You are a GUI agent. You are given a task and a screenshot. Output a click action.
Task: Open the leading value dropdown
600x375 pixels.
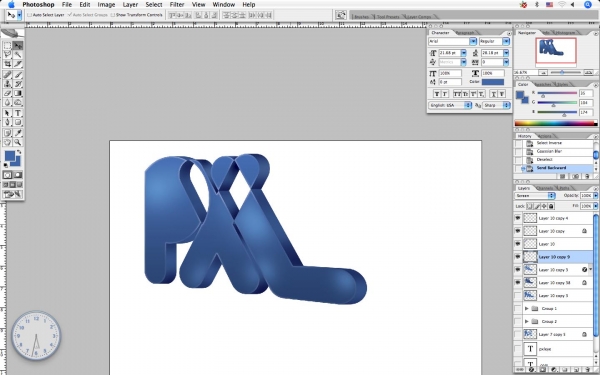[x=506, y=53]
